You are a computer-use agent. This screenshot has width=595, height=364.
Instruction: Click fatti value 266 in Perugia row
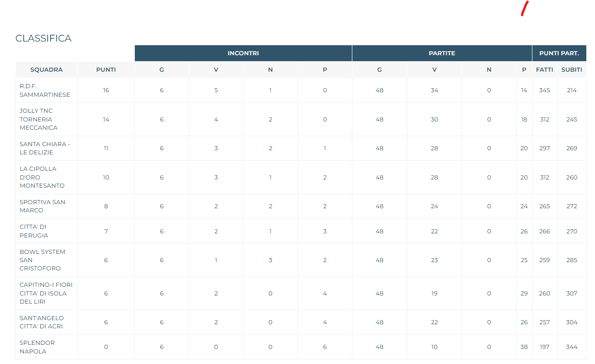(545, 232)
